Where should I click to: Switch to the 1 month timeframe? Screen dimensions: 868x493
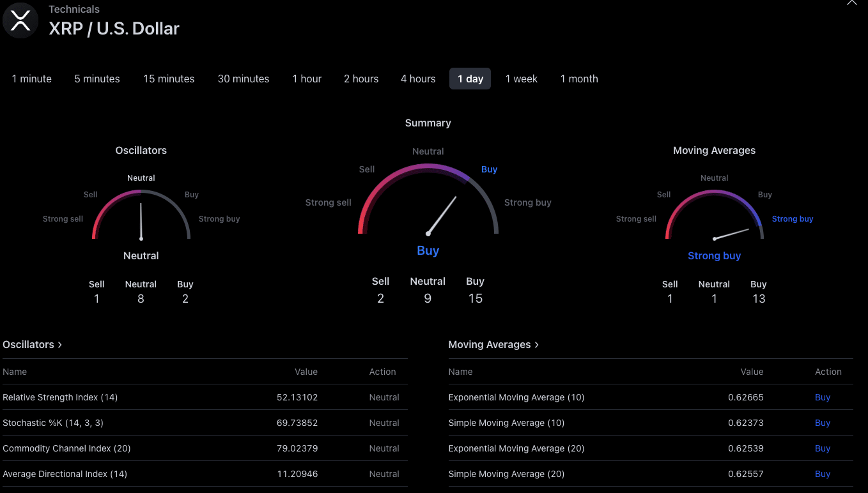pos(579,79)
